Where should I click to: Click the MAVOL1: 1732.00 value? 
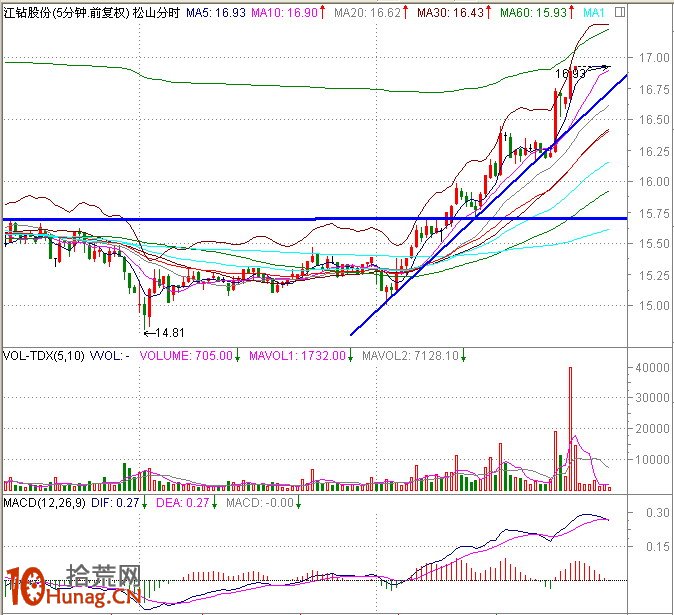click(297, 356)
